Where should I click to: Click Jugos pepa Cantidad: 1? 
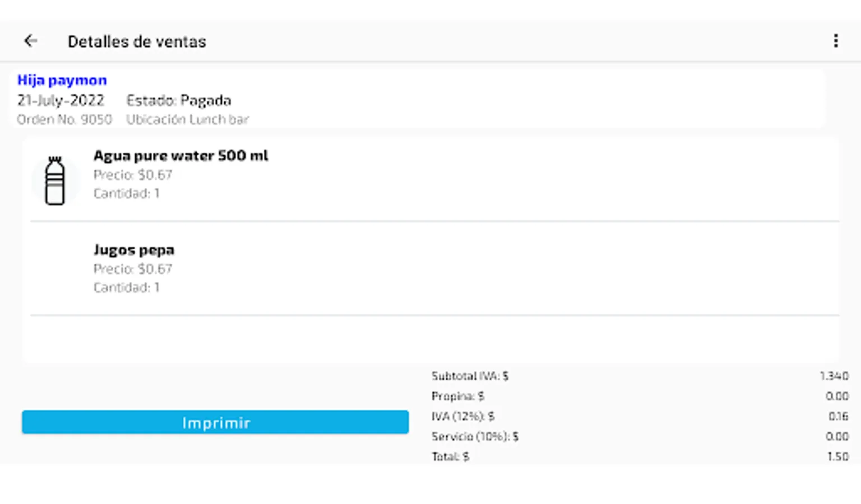(x=126, y=287)
